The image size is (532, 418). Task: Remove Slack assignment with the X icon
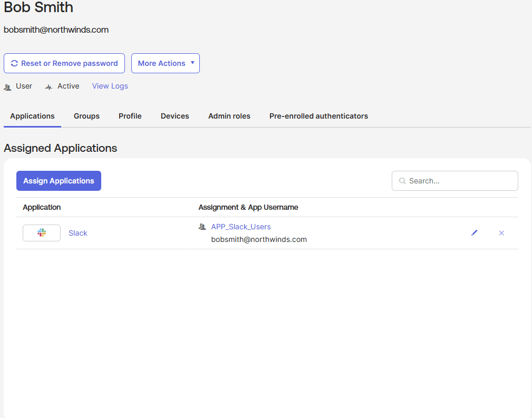pos(501,233)
